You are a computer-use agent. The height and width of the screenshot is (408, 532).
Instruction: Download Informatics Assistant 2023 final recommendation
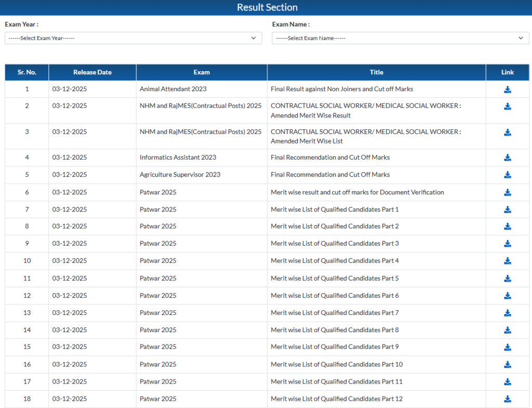coord(508,157)
